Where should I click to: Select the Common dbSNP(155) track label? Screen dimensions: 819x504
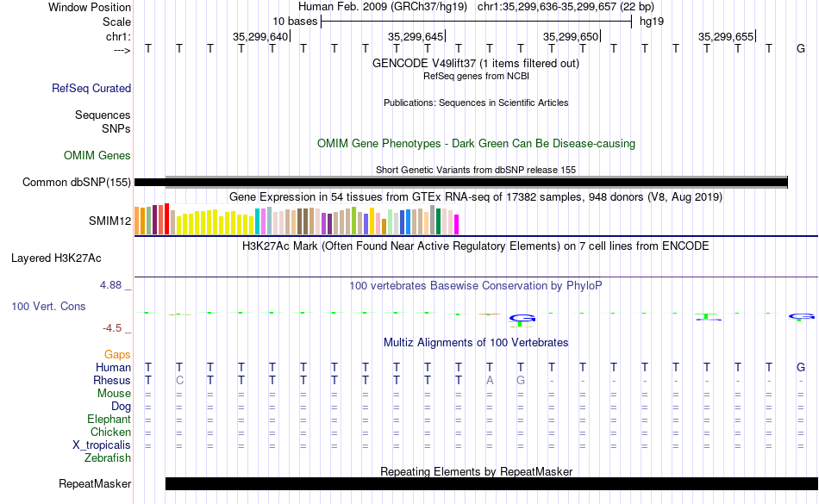[x=76, y=182]
